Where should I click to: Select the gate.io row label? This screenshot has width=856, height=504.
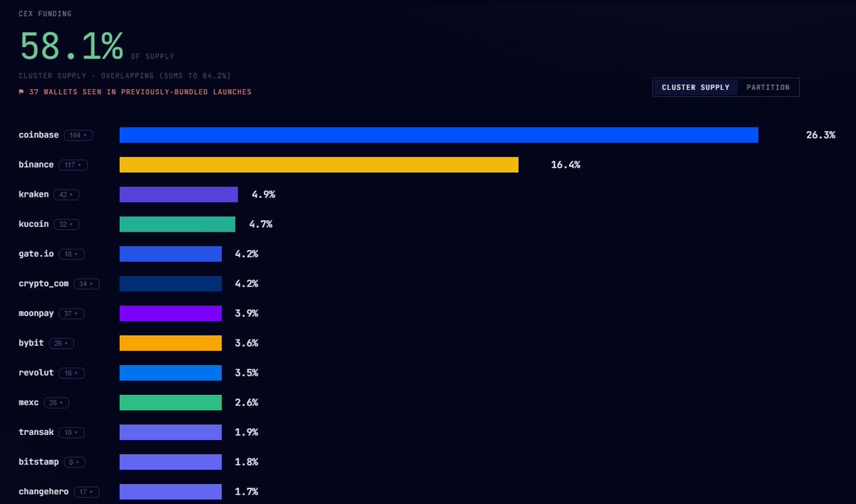click(x=36, y=254)
